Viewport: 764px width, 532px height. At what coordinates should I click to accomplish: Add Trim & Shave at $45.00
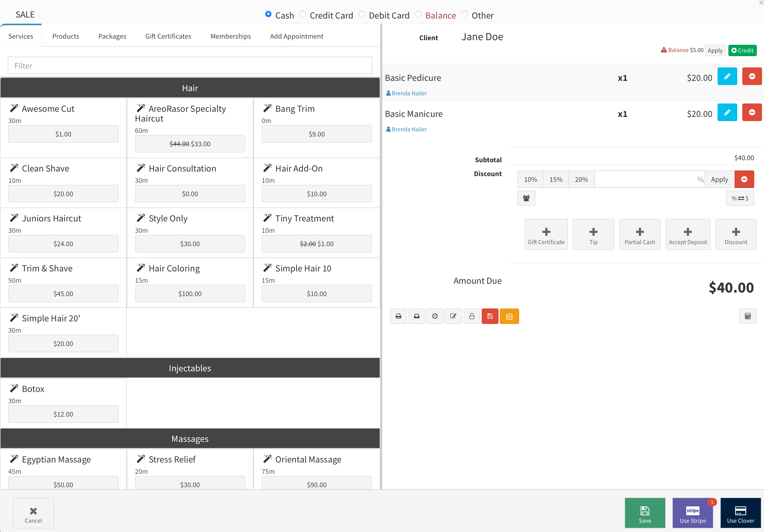tap(63, 294)
